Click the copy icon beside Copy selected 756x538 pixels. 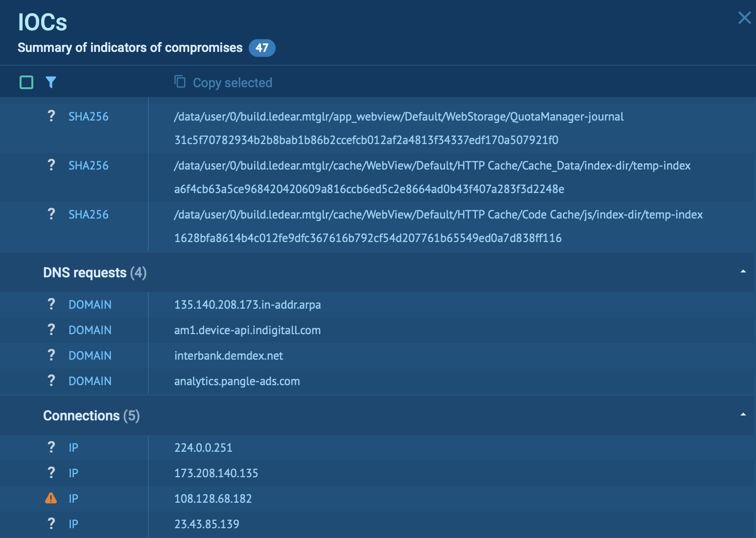click(180, 81)
